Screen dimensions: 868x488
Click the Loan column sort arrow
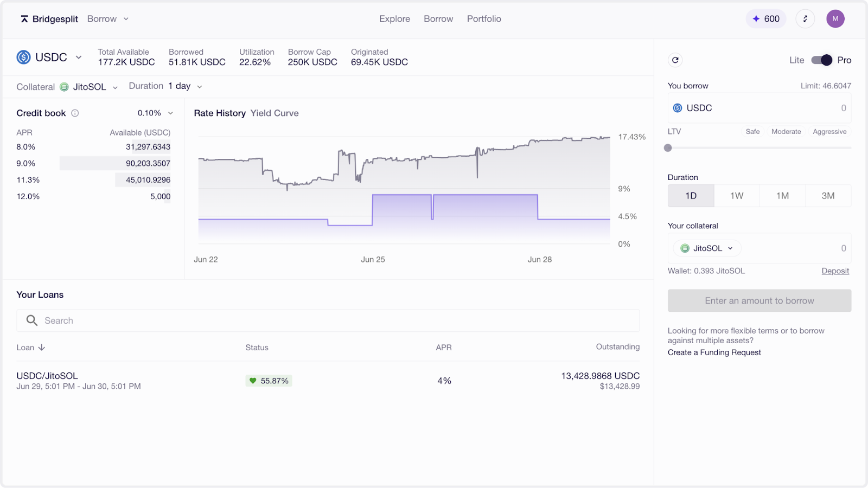[x=42, y=348]
